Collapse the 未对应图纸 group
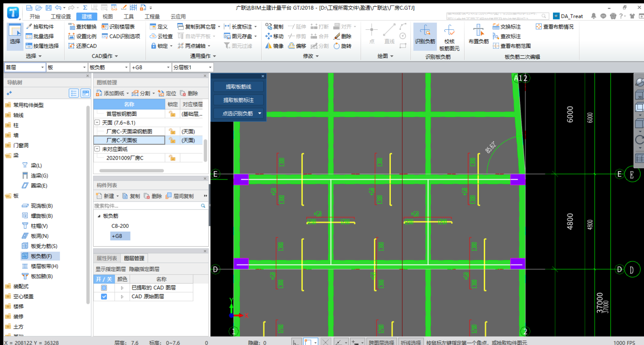644x345 pixels. [x=97, y=149]
